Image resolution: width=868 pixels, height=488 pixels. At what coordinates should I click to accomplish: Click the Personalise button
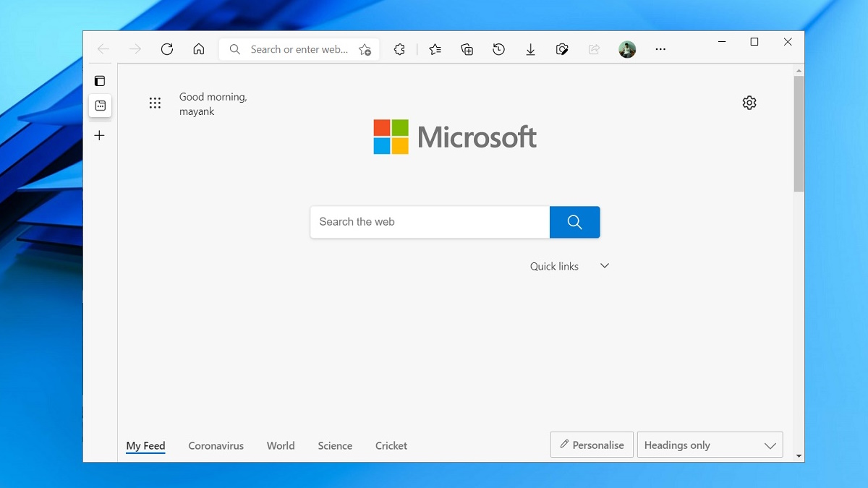[x=592, y=445]
